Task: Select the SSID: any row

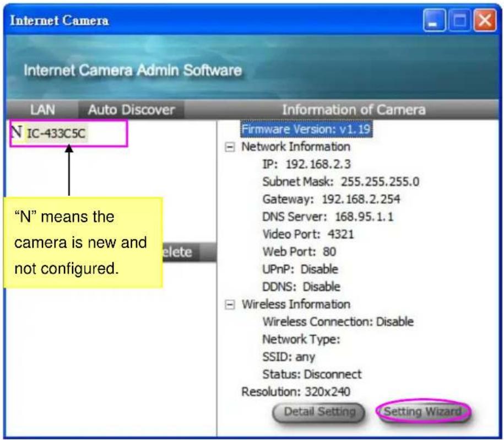Action: click(x=289, y=357)
